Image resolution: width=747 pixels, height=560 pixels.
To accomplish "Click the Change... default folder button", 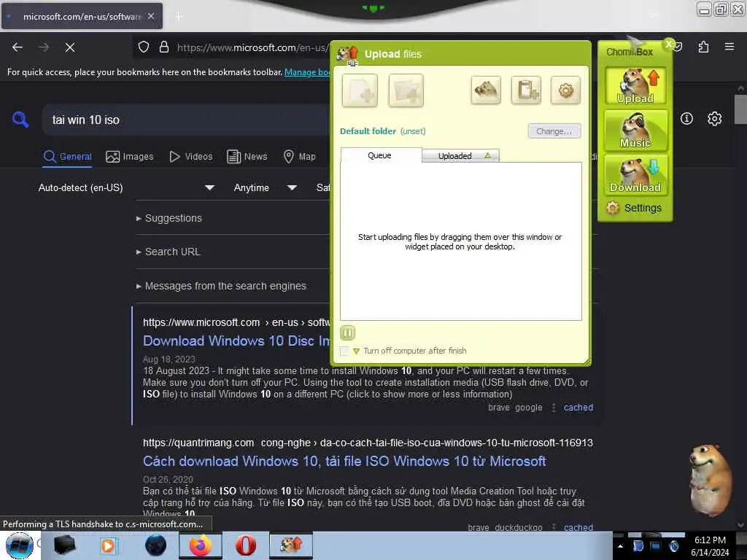I will pyautogui.click(x=554, y=131).
